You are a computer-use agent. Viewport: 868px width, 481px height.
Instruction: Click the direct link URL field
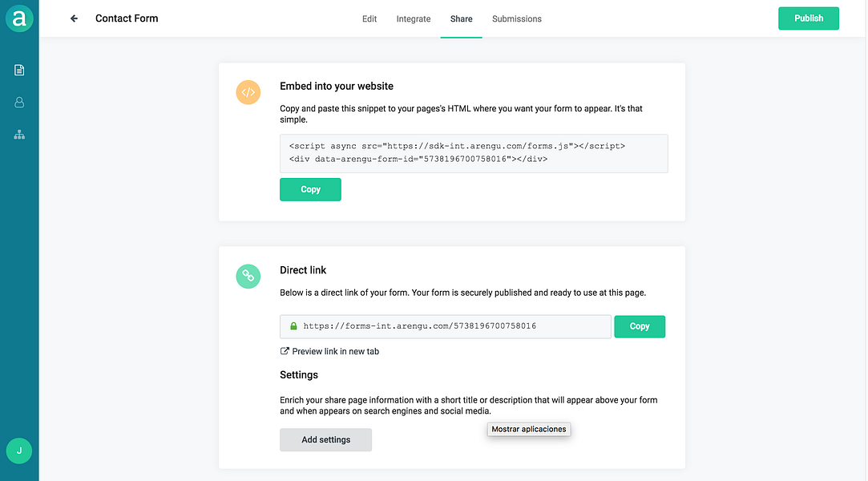[x=445, y=326]
